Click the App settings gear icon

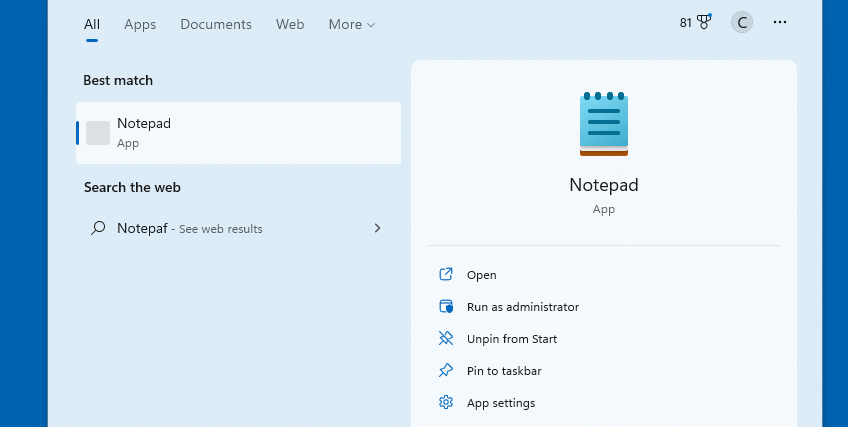[446, 402]
